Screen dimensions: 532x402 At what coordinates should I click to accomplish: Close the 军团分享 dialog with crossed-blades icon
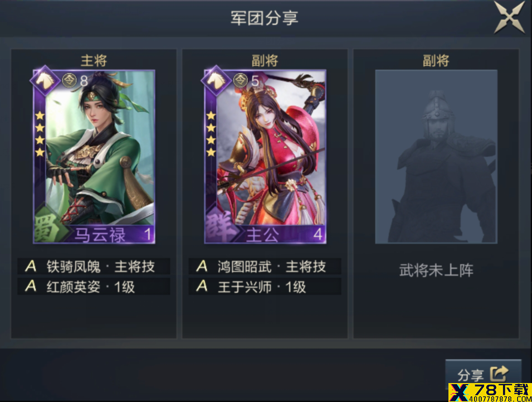[509, 17]
